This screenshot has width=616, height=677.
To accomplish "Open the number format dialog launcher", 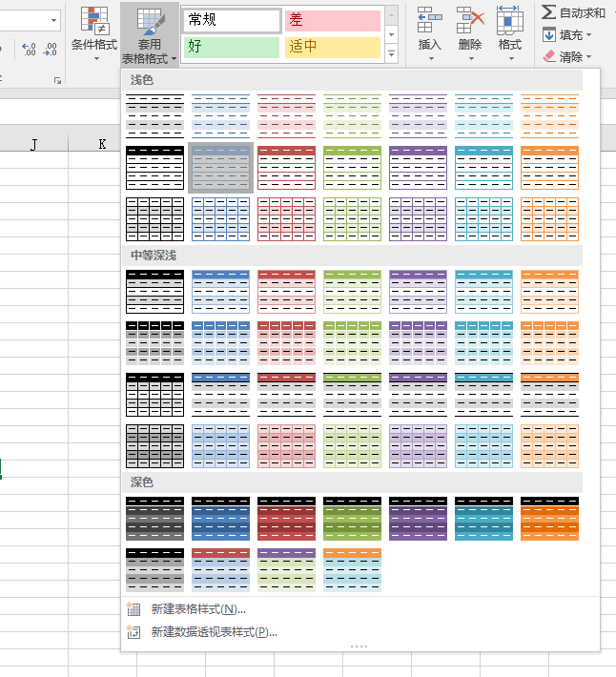I will (58, 80).
